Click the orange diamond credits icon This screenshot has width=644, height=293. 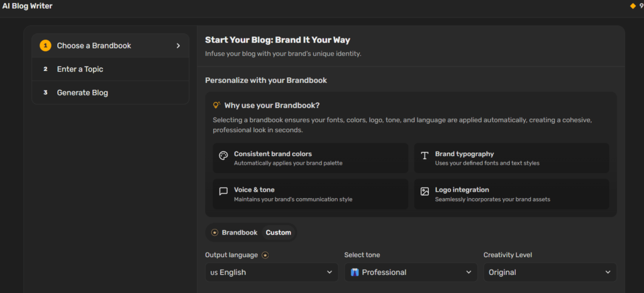click(633, 6)
